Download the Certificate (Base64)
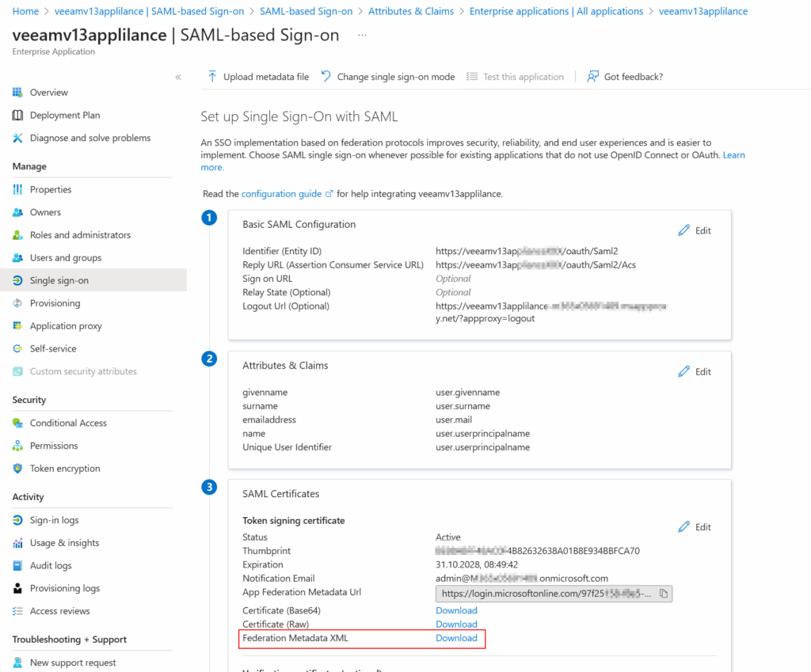 point(456,610)
